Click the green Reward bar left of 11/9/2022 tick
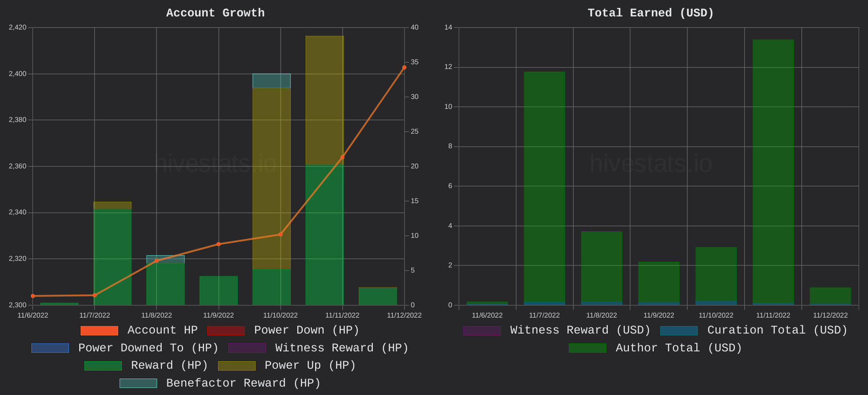Screen dimensions: 868x395 (166, 284)
